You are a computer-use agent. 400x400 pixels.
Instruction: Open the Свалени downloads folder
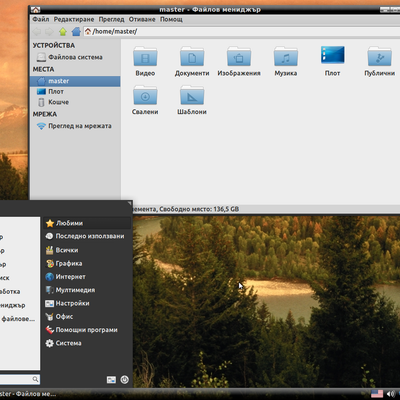pyautogui.click(x=145, y=100)
